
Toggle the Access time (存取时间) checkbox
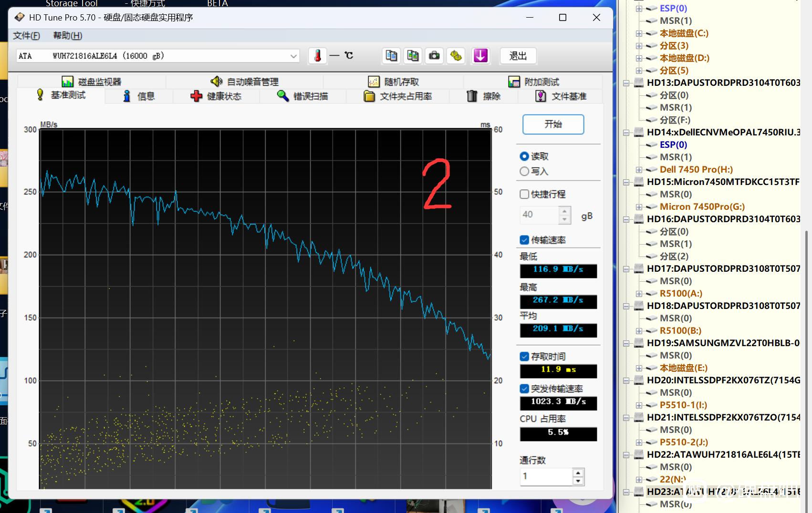click(x=524, y=356)
